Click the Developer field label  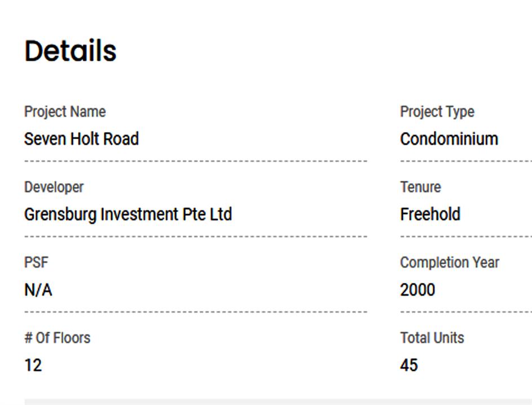54,187
